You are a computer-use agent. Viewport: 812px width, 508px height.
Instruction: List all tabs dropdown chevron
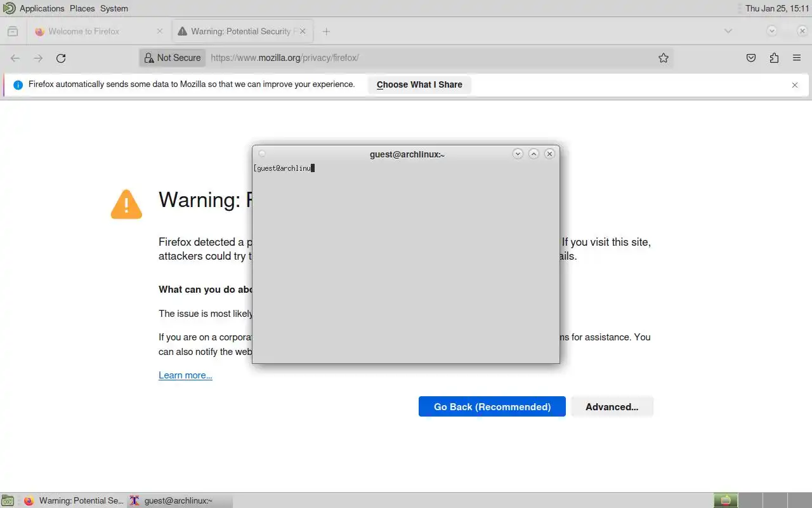[728, 30]
